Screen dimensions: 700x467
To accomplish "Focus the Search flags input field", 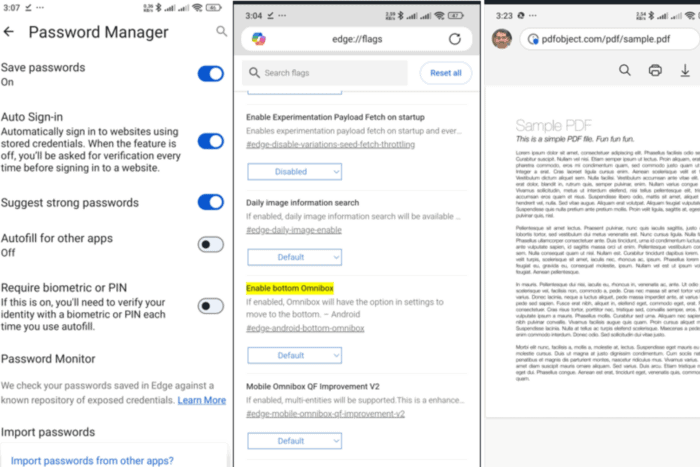I will pos(325,73).
